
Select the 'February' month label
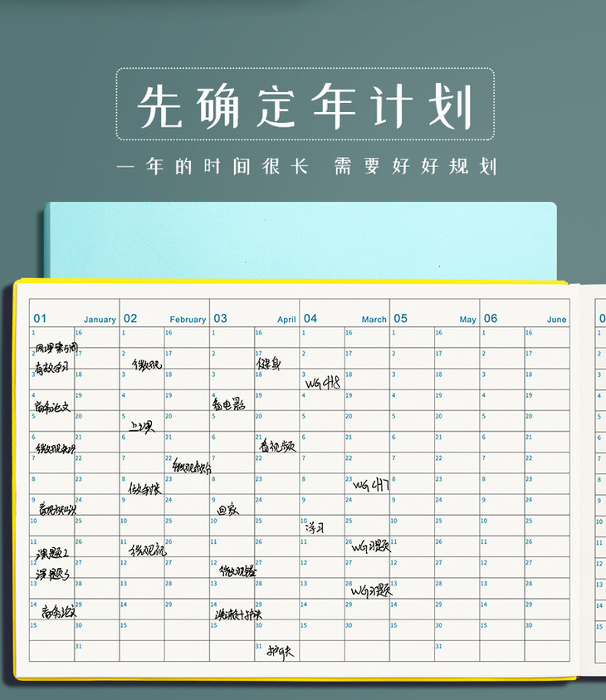click(188, 319)
